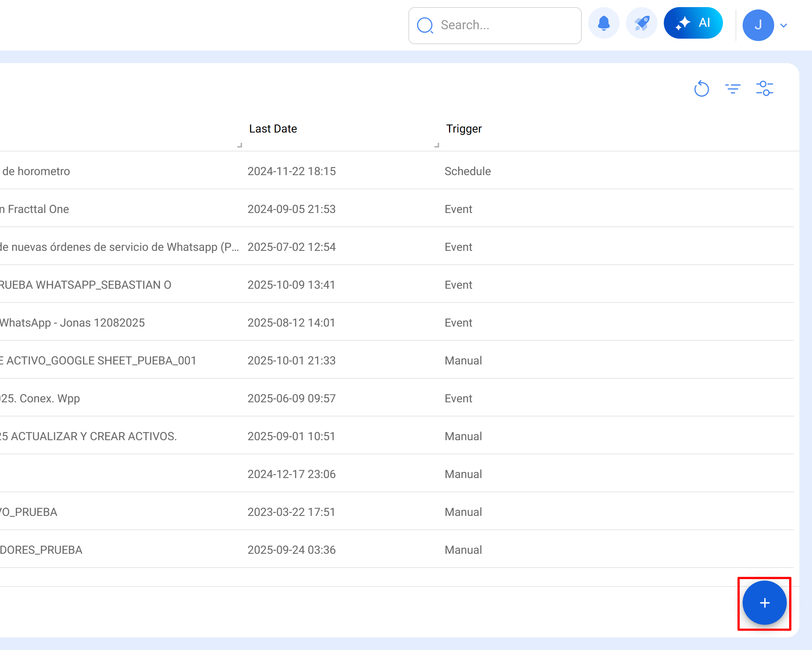Click the J user avatar
Image resolution: width=812 pixels, height=650 pixels.
pyautogui.click(x=758, y=25)
